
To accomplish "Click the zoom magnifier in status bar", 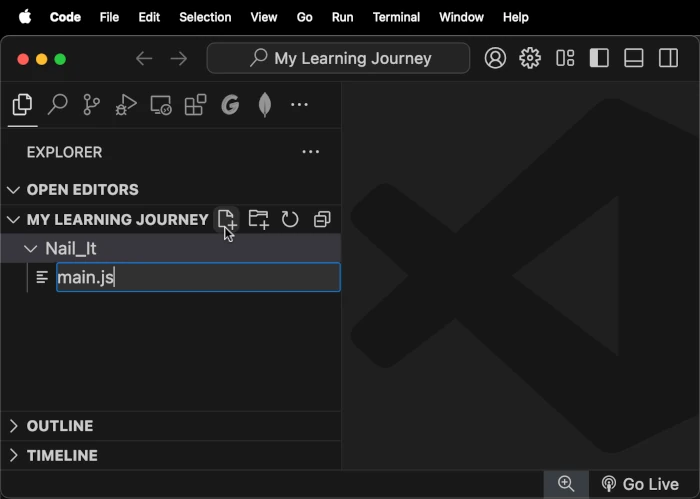I will (x=566, y=484).
